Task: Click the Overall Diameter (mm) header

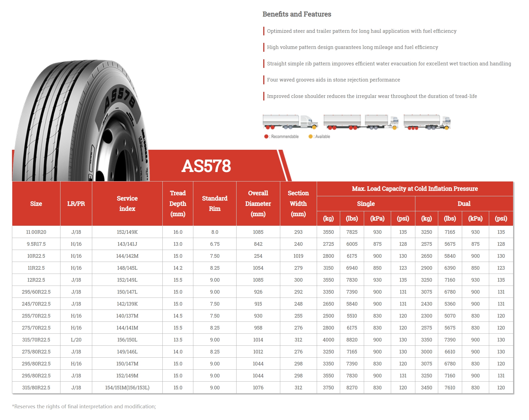Action: point(258,203)
